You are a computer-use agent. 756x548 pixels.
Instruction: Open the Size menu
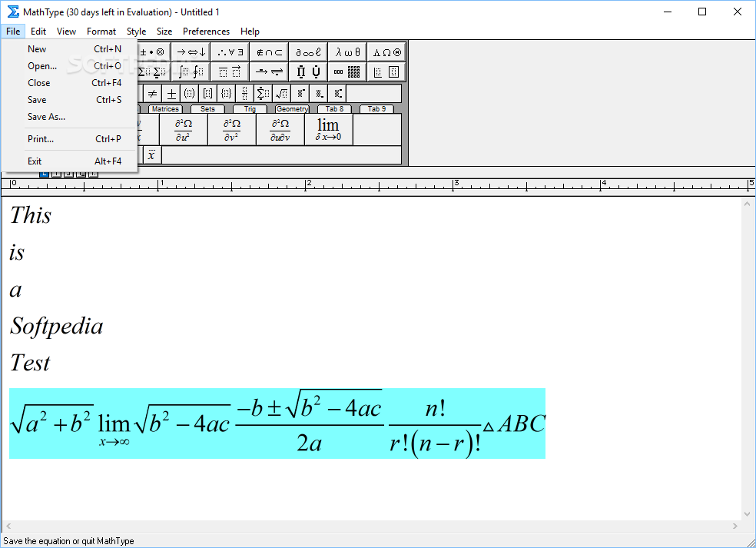pyautogui.click(x=164, y=32)
